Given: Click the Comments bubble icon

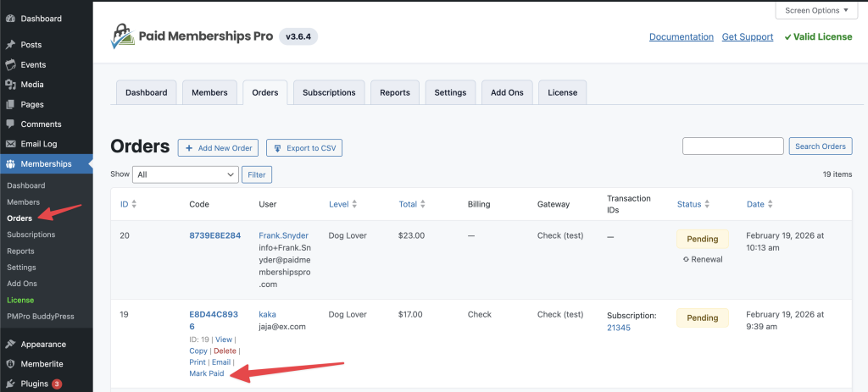Looking at the screenshot, I should 10,124.
